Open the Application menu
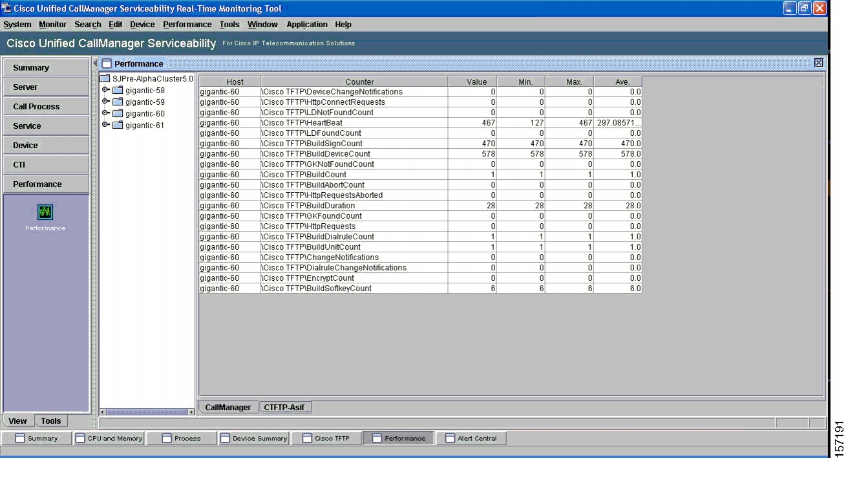 point(307,25)
